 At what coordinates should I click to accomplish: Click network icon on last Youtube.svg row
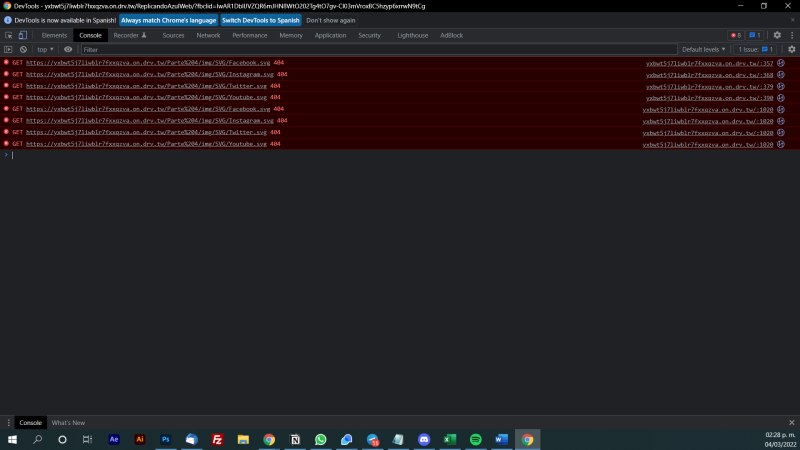click(x=781, y=144)
